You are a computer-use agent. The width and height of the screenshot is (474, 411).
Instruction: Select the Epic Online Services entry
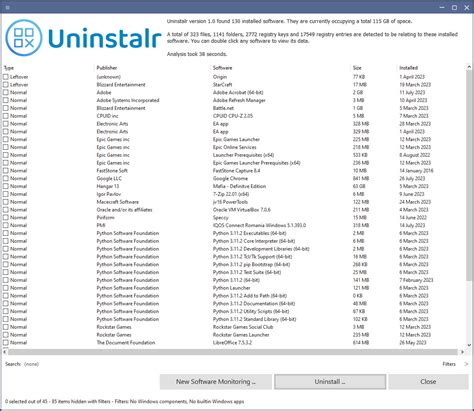(x=234, y=147)
